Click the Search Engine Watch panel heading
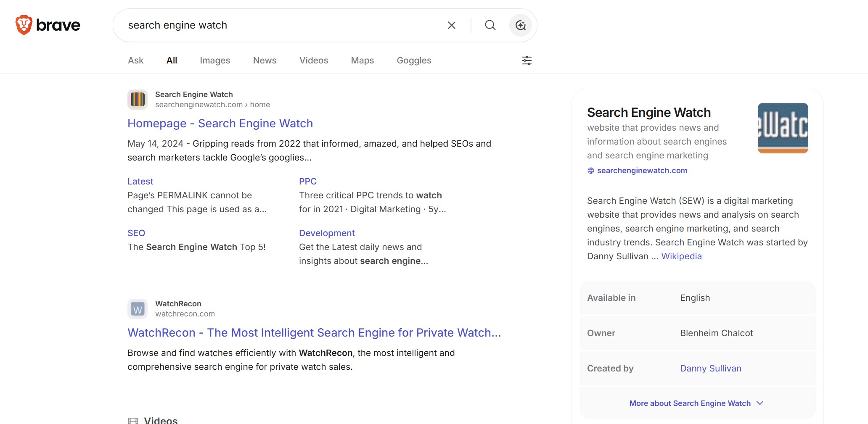Image resolution: width=868 pixels, height=424 pixels. [649, 113]
